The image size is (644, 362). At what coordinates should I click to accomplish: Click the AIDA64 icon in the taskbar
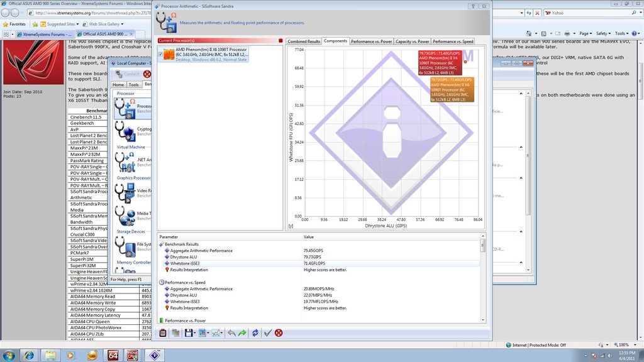coord(113,356)
